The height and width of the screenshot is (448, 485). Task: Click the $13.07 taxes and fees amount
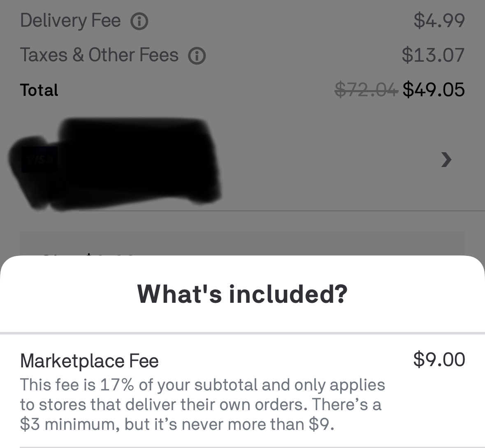pos(433,55)
